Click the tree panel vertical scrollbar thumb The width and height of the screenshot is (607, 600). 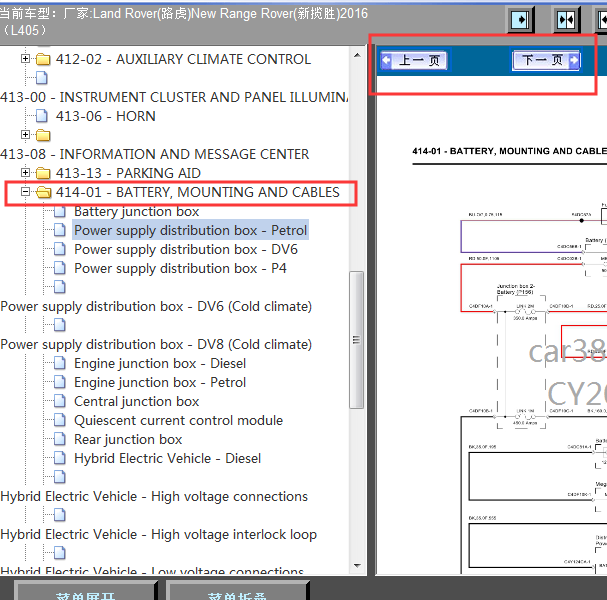[357, 340]
